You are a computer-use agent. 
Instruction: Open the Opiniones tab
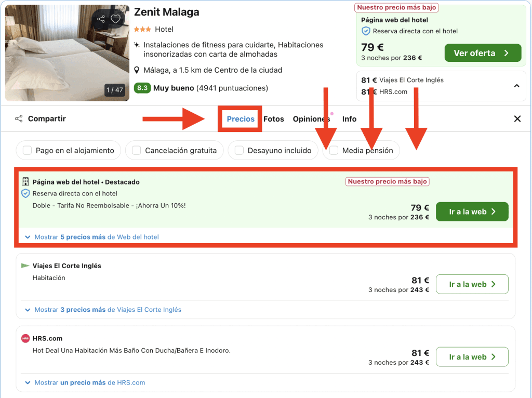[311, 119]
